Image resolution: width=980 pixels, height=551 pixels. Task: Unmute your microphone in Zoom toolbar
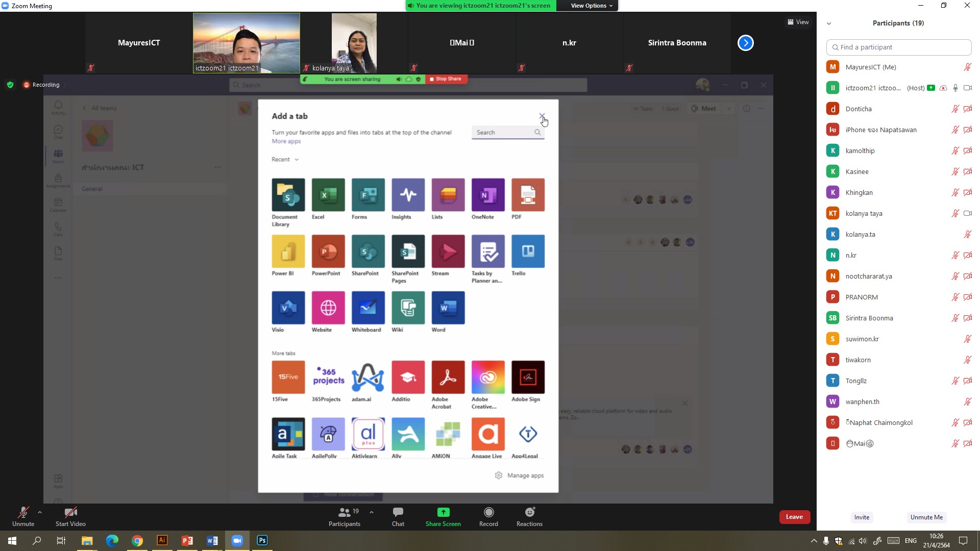click(x=23, y=516)
